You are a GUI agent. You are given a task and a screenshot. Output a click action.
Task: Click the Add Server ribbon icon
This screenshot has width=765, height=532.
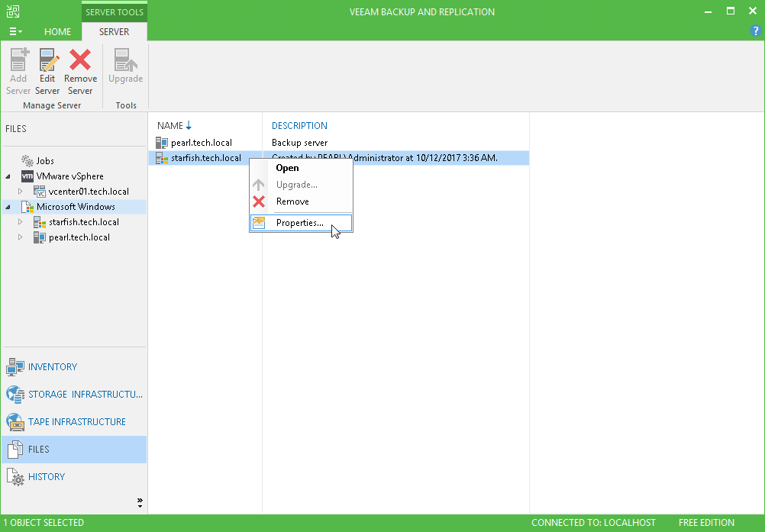coord(18,60)
